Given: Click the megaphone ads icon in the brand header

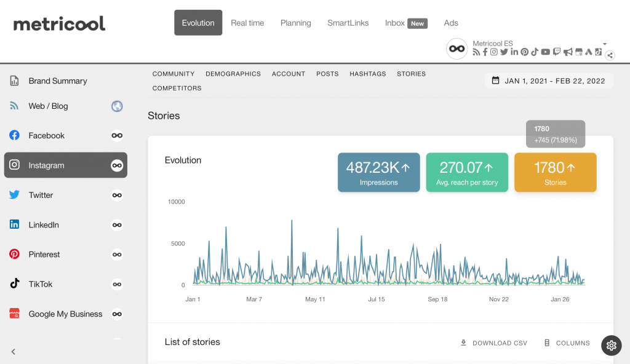Looking at the screenshot, I should coord(568,52).
